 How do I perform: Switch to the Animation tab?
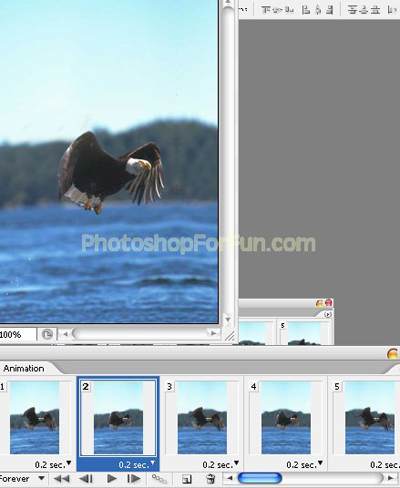point(24,368)
